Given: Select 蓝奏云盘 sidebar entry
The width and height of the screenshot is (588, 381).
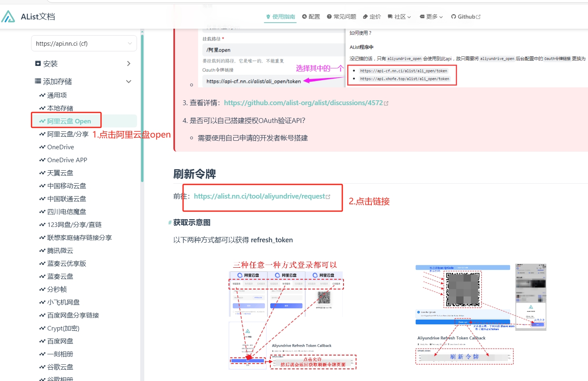Looking at the screenshot, I should pos(60,276).
